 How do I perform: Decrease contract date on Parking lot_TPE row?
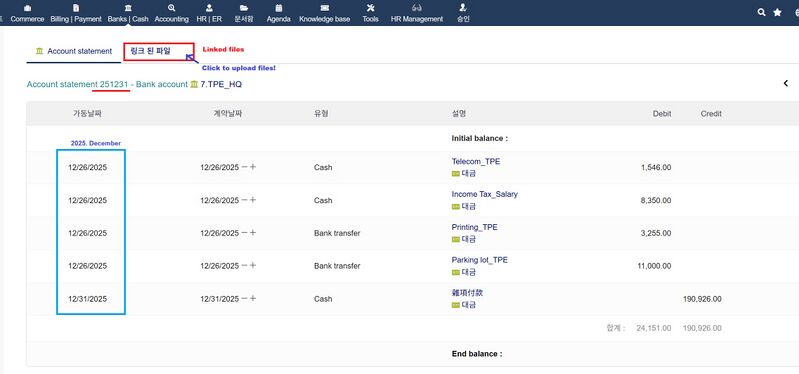[244, 265]
